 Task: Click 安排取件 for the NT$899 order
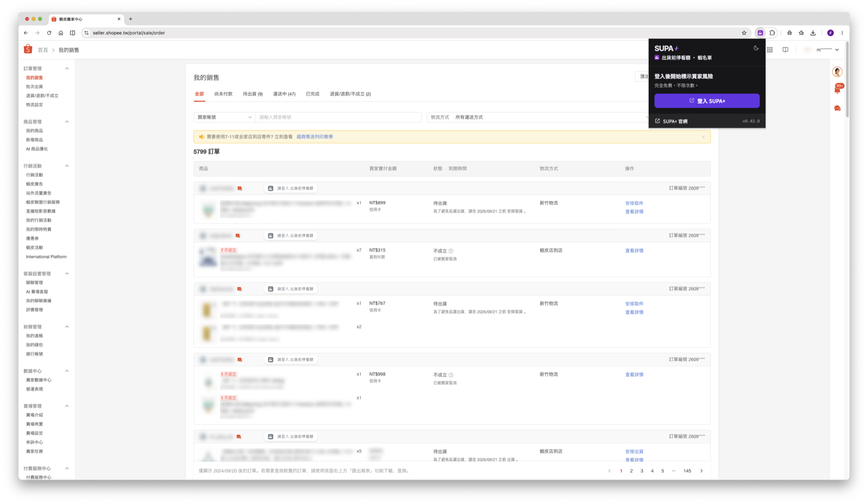634,203
